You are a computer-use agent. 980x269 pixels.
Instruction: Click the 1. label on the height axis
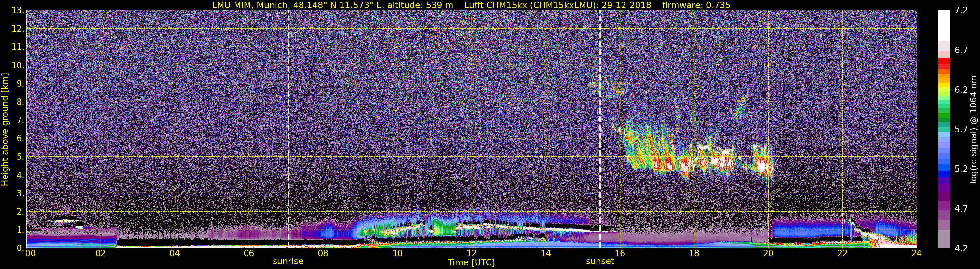(x=20, y=230)
